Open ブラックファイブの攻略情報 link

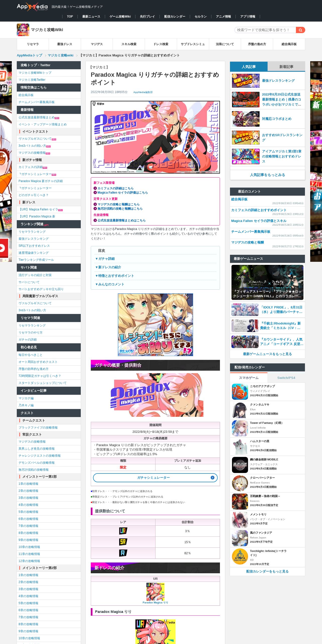pos(38,428)
